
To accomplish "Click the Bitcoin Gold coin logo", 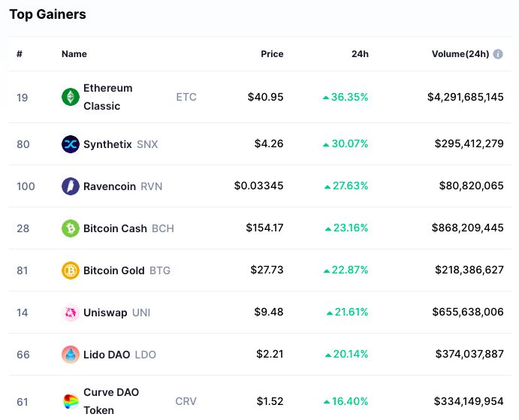I will click(x=71, y=270).
